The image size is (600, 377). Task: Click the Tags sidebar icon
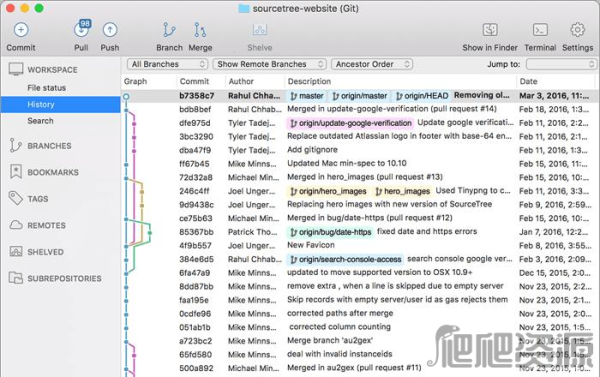click(16, 198)
